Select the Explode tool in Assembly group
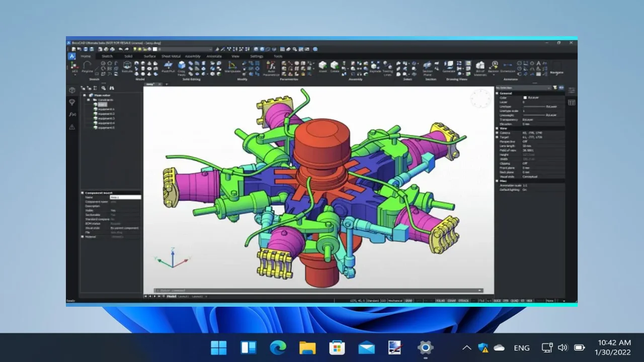644x362 pixels. pyautogui.click(x=375, y=67)
